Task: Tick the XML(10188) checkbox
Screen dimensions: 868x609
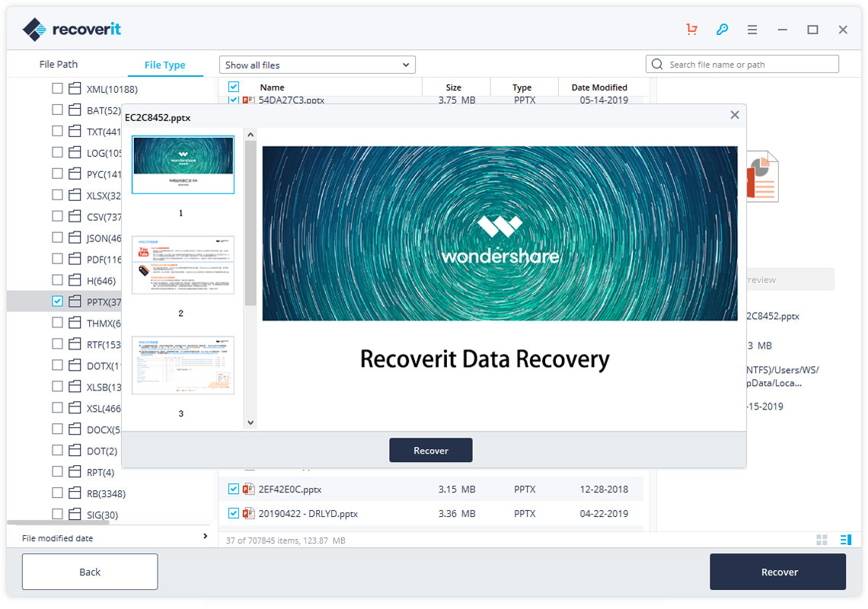Action: pos(57,88)
